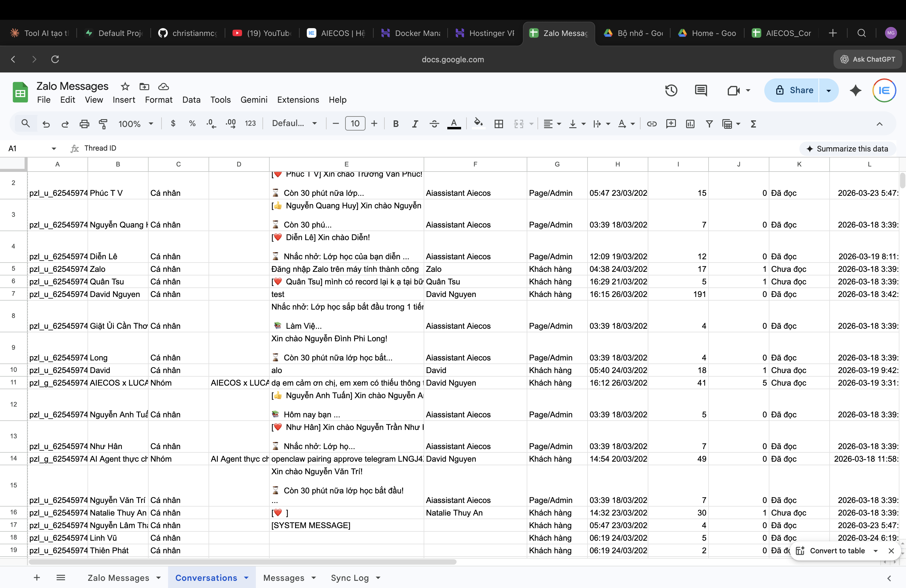The height and width of the screenshot is (588, 906).
Task: Format as percent icon
Action: [192, 124]
